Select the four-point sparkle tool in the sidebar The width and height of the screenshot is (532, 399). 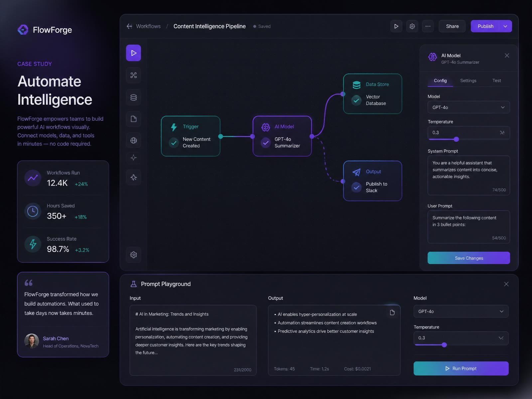pyautogui.click(x=133, y=158)
